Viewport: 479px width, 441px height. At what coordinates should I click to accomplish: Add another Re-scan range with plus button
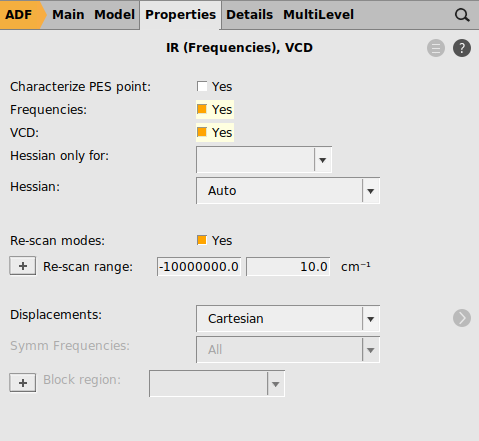coord(23,266)
